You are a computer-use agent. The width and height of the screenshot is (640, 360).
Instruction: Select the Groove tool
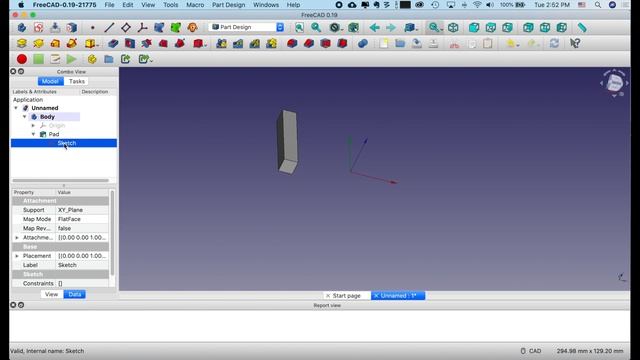tap(147, 43)
